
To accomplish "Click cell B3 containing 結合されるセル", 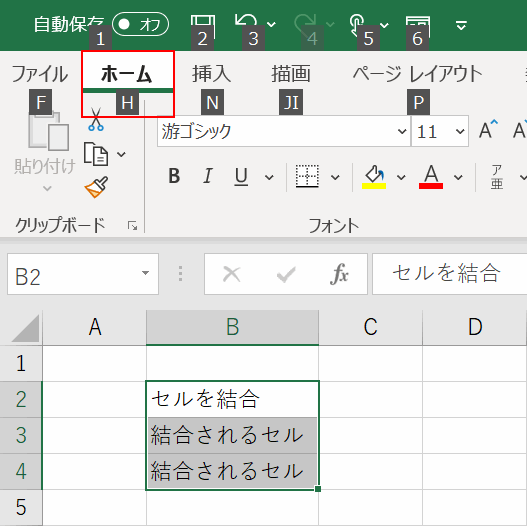I will [233, 436].
